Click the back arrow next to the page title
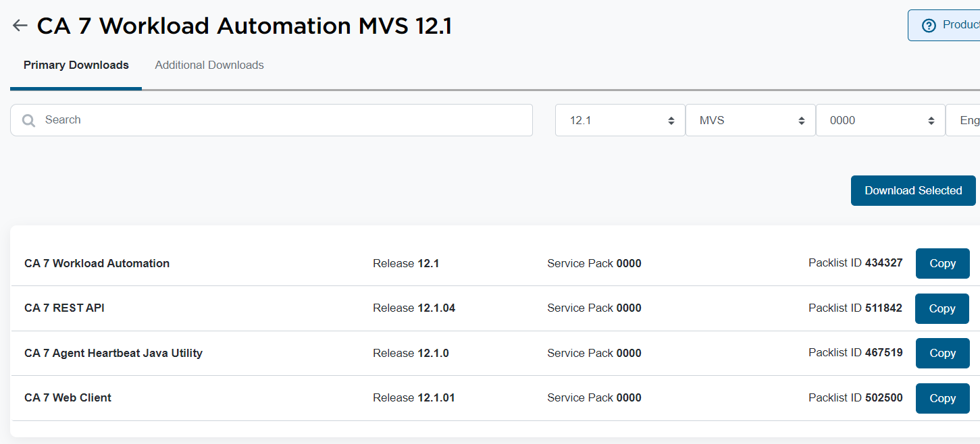Screen dimensions: 980x444 tap(20, 25)
